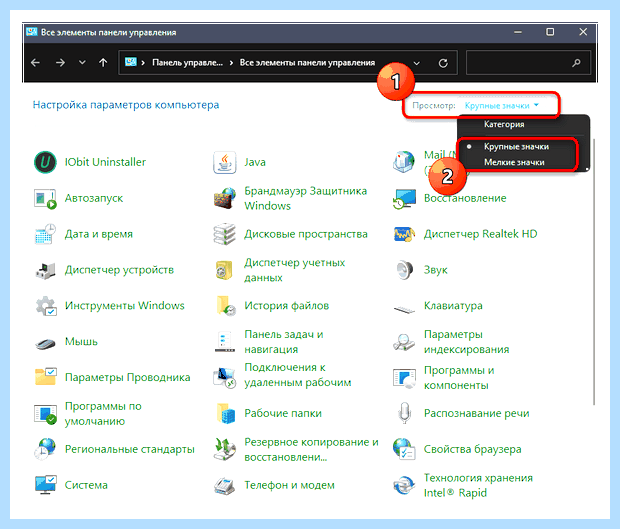620x529 pixels.
Task: Open the recent locations chevron
Action: pos(82,62)
